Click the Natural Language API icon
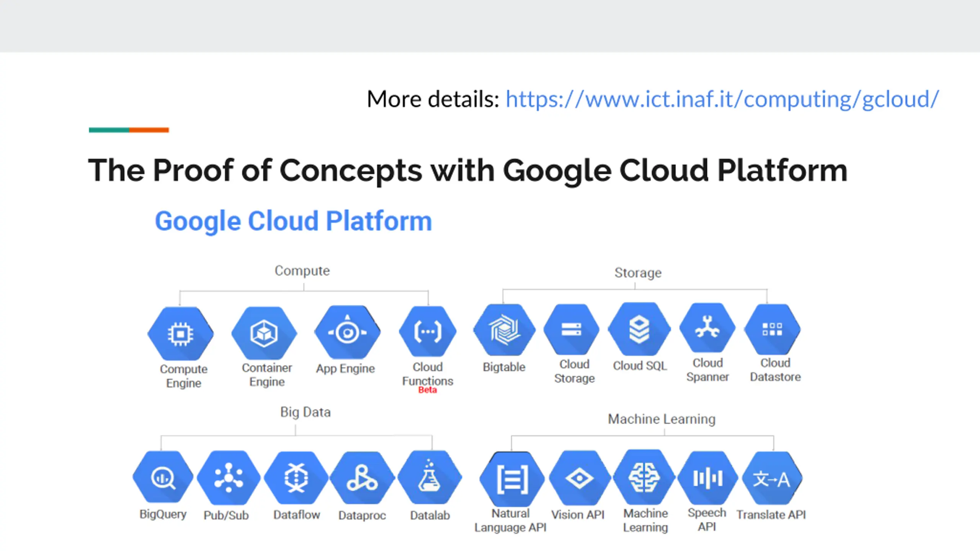Image resolution: width=980 pixels, height=551 pixels. coord(512,479)
